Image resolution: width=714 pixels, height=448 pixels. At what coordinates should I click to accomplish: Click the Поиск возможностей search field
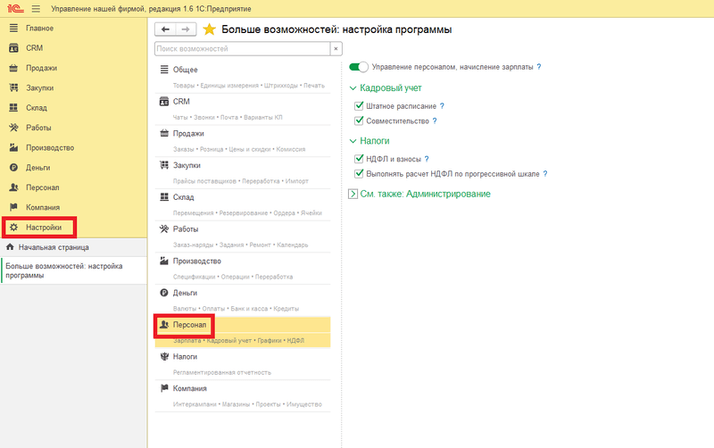point(242,49)
